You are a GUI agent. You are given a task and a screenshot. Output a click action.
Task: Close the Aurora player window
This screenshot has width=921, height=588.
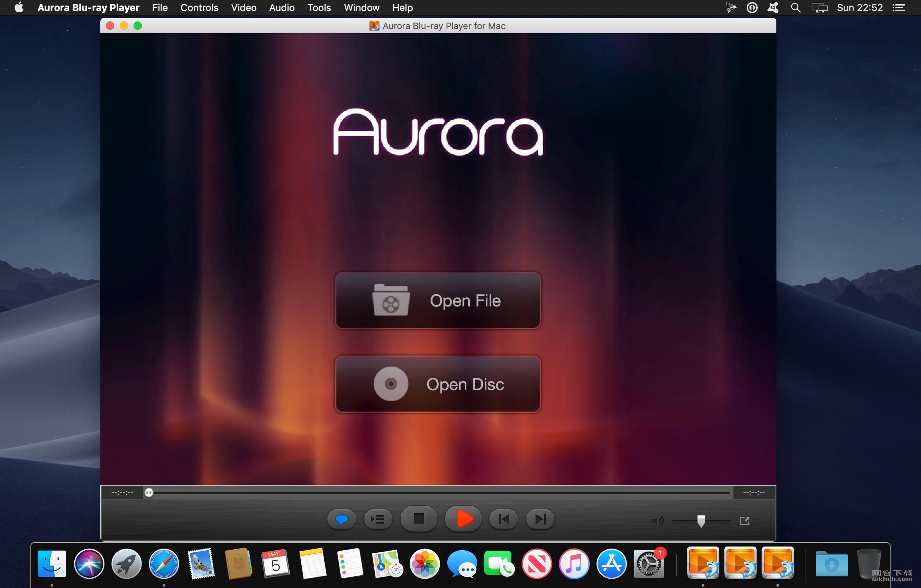pos(110,26)
